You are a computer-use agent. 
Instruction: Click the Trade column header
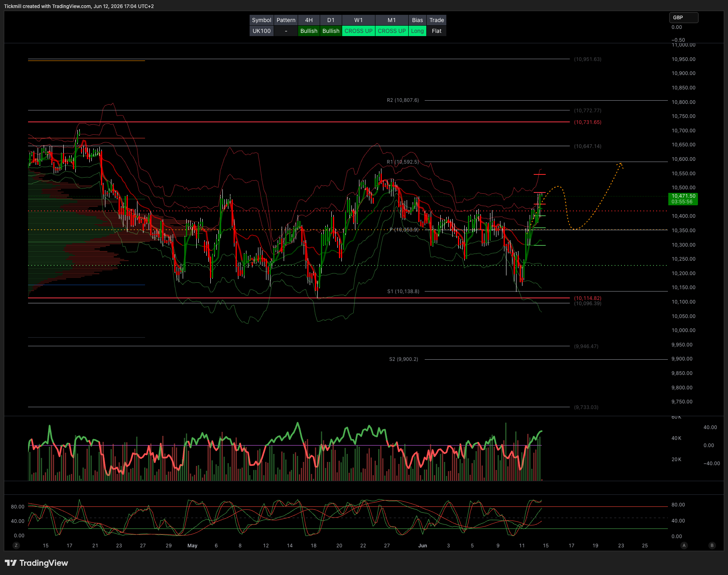[x=437, y=20]
